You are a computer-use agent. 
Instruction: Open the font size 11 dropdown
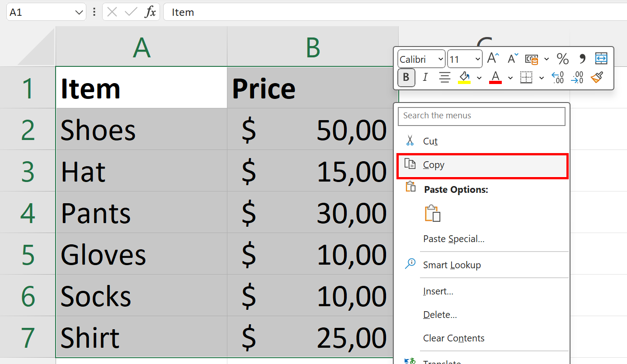[478, 59]
